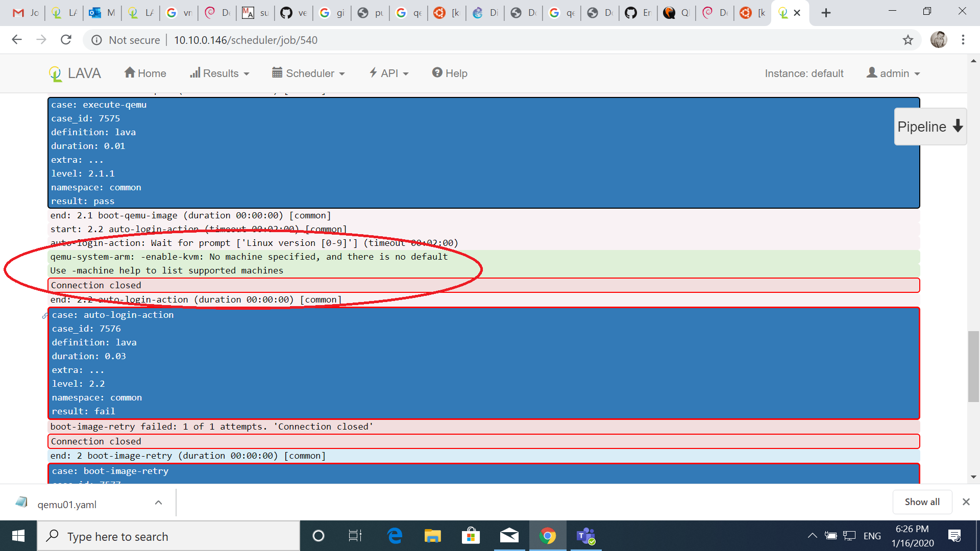Reload the current page
Screen dimensions: 980x551
pos(66,40)
